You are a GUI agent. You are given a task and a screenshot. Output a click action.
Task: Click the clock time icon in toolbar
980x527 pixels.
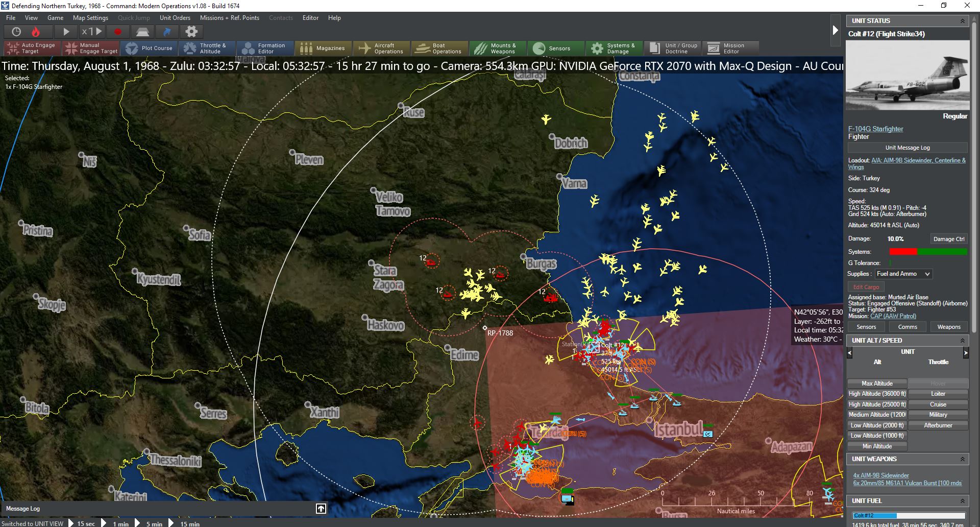click(16, 32)
